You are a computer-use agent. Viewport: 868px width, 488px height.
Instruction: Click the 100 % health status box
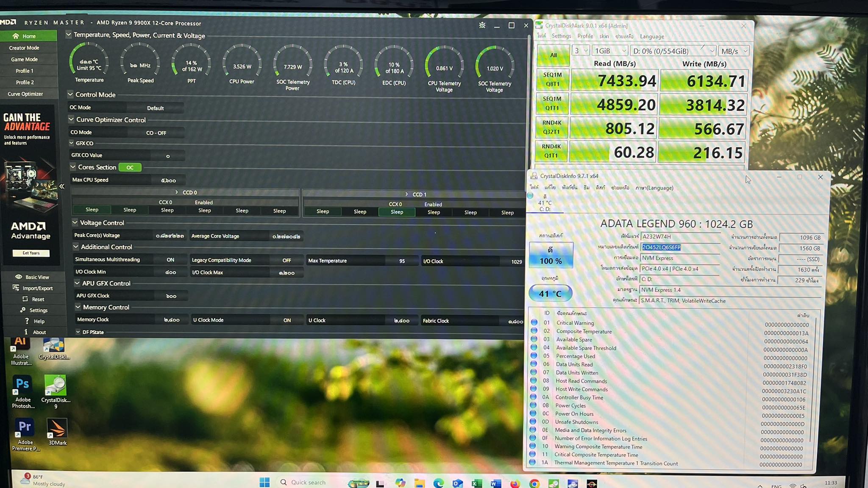click(551, 255)
